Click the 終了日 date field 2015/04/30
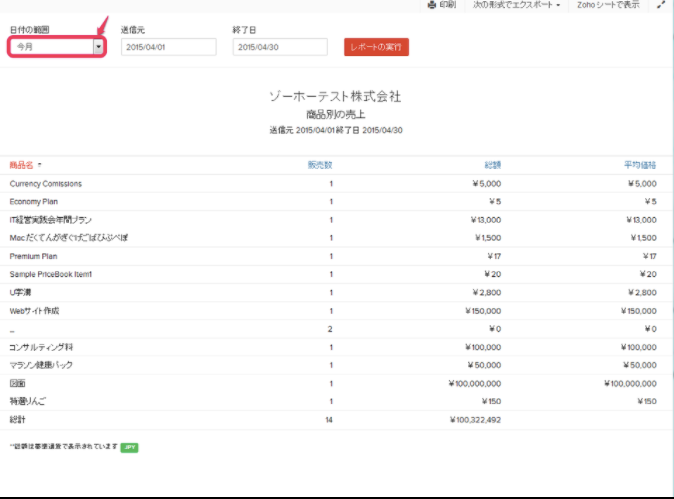Viewport: 674px width, 499px height. (x=279, y=47)
